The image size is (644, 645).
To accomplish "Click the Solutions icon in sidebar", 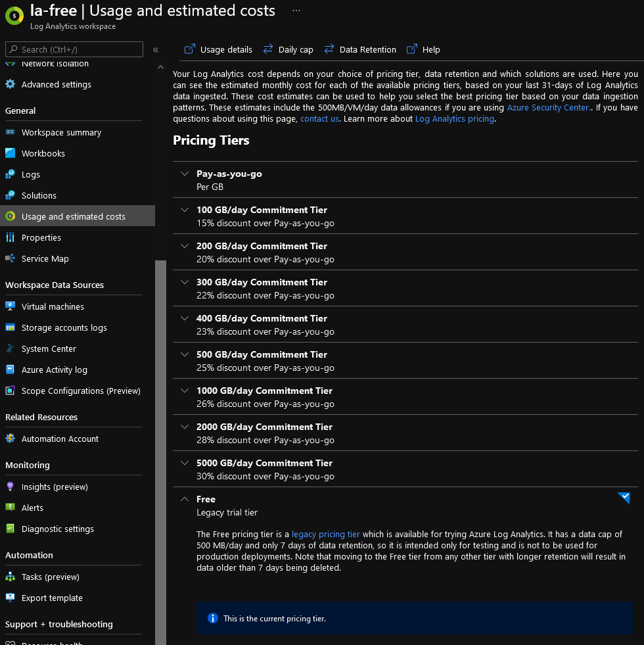I will [11, 195].
